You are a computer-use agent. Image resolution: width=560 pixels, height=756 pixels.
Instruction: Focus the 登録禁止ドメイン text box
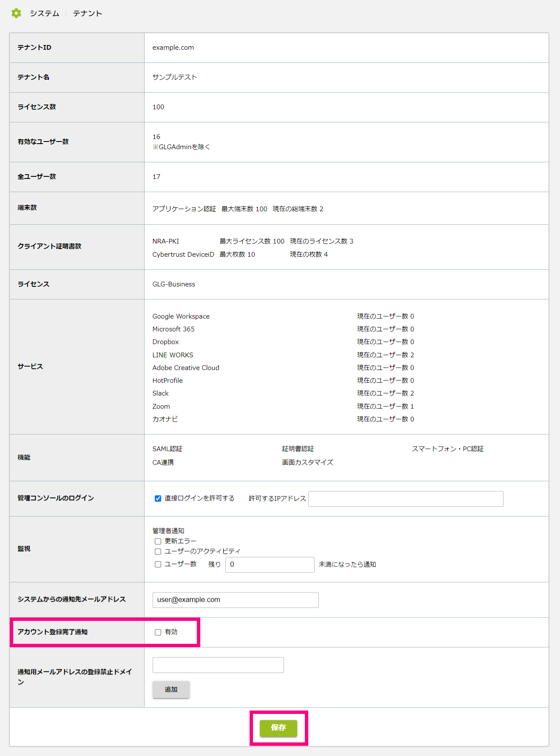218,665
